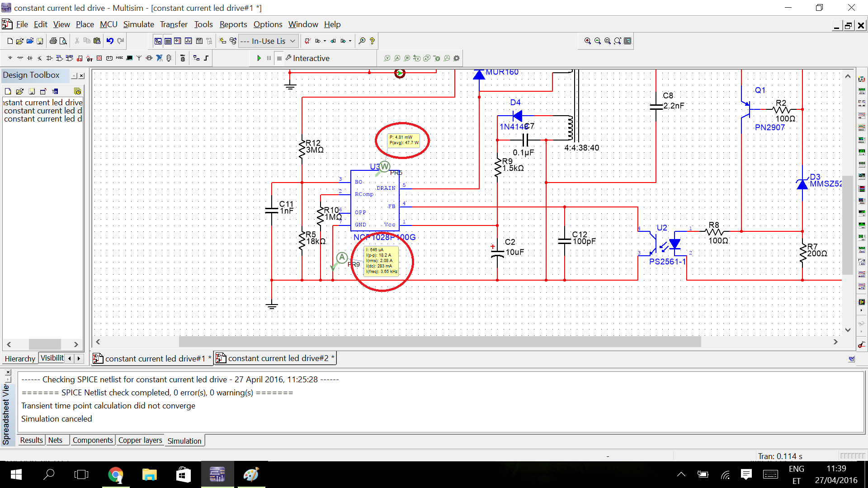Open the Simulate menu
The width and height of the screenshot is (868, 488).
pos(138,24)
